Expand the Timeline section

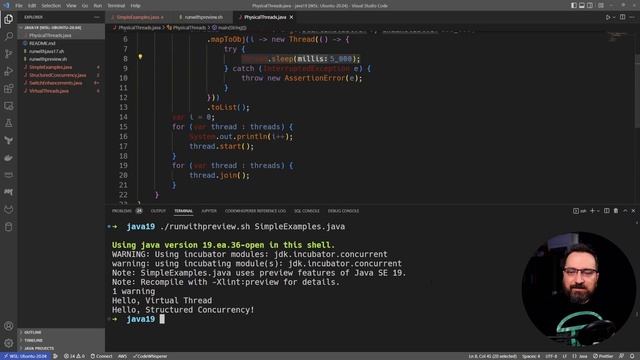coord(61,340)
